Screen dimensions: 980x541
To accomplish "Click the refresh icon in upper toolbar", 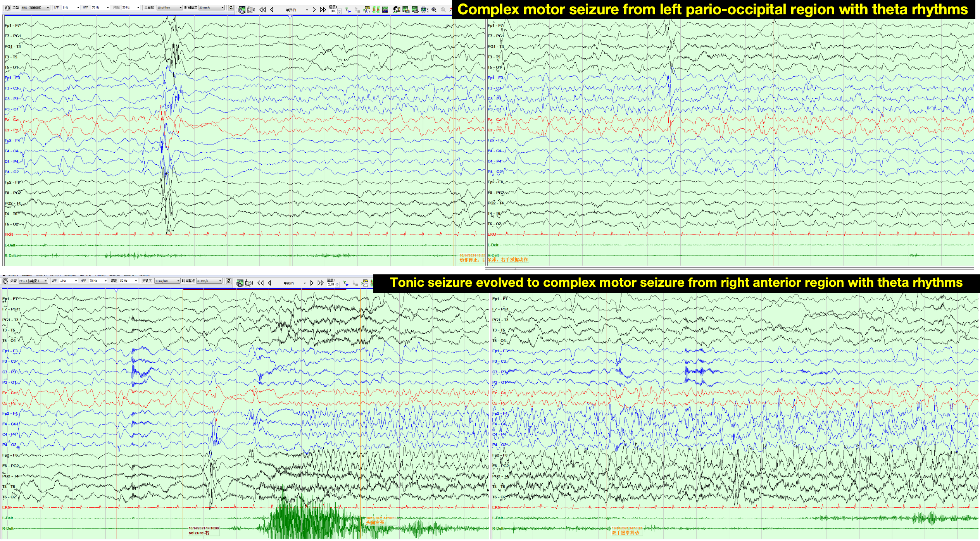I will 231,8.
